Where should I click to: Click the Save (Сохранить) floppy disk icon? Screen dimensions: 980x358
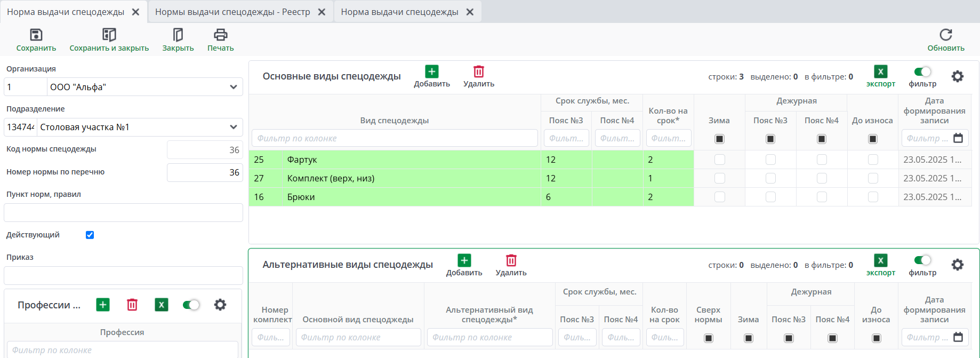point(36,35)
